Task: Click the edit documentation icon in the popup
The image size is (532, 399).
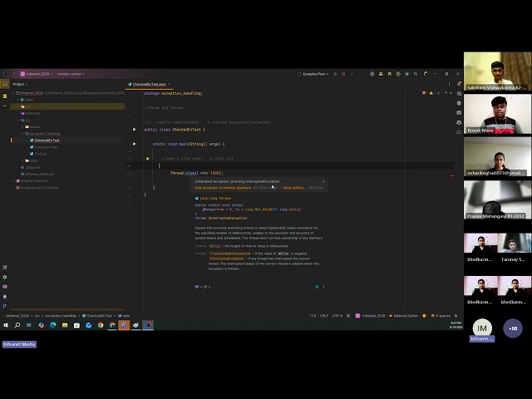Action: (x=318, y=287)
